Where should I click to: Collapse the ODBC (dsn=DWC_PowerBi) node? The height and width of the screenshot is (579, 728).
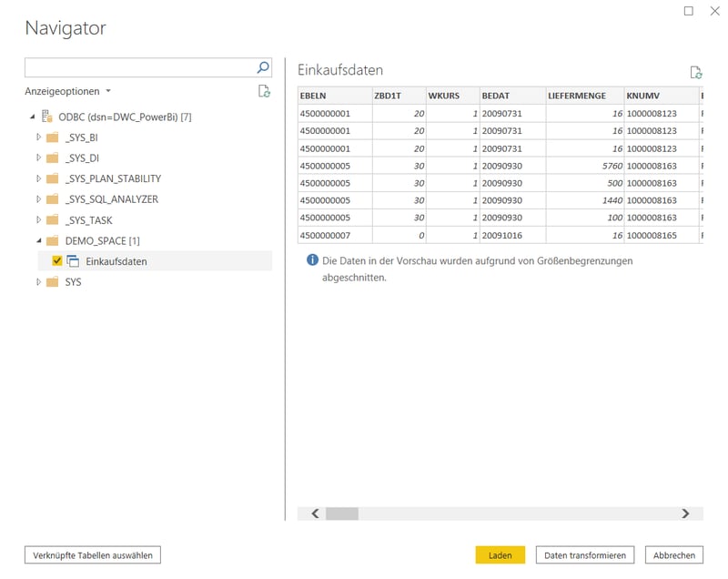[32, 117]
